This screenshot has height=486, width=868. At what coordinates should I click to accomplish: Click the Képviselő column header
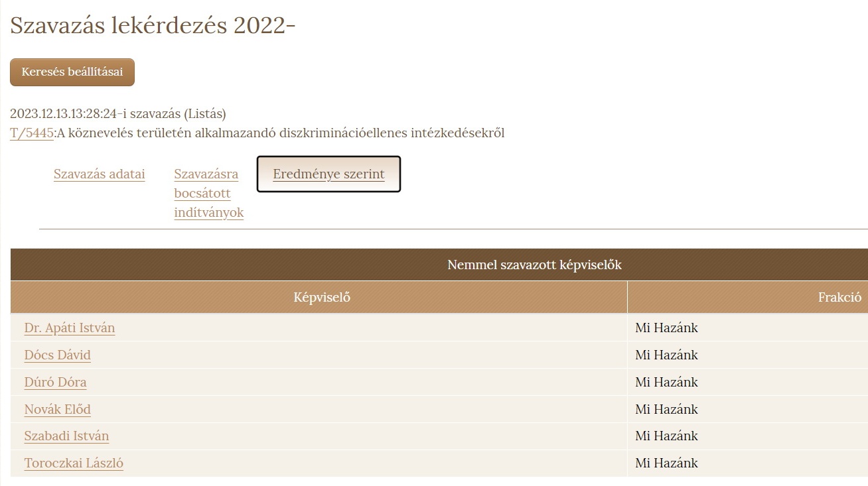pos(319,298)
